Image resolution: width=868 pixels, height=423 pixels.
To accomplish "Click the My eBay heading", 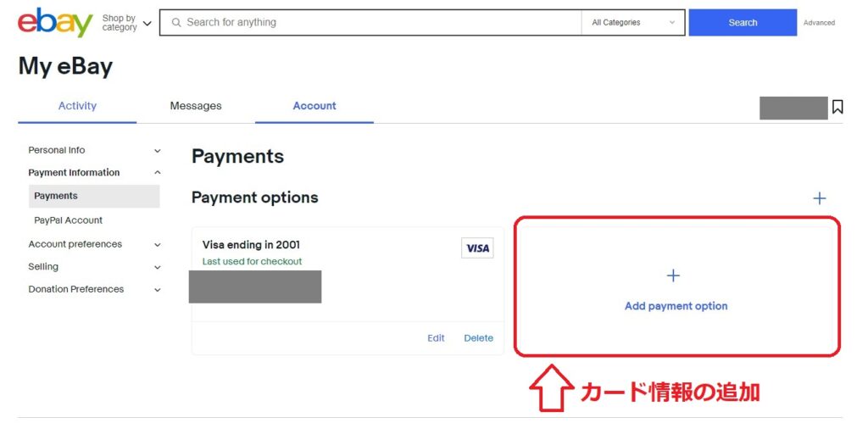I will (65, 67).
